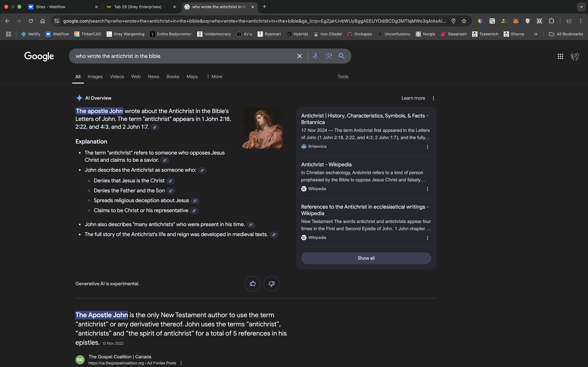Clear the search box with X
Screen dimensions: 588x367
click(299, 56)
